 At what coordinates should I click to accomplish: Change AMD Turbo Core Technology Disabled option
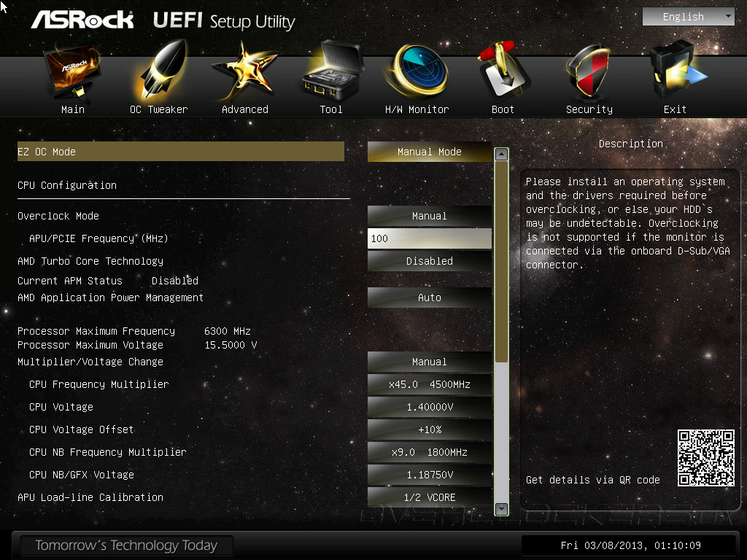coord(429,261)
